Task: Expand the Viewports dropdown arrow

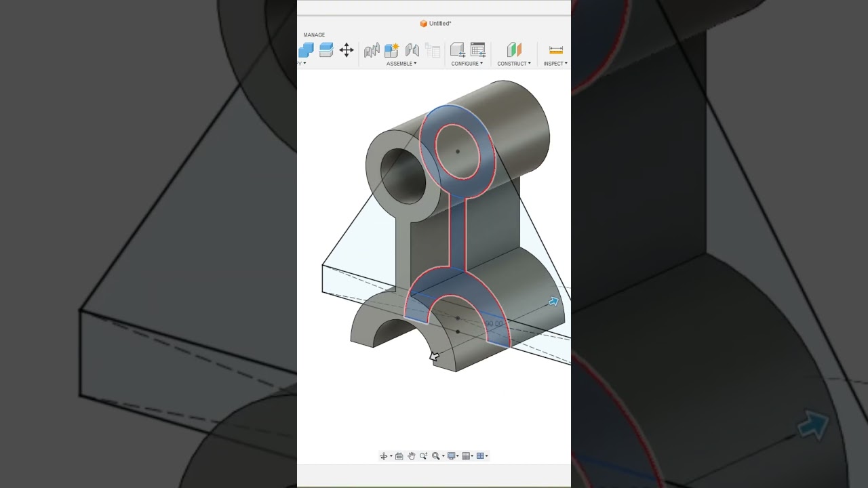Action: (x=487, y=456)
